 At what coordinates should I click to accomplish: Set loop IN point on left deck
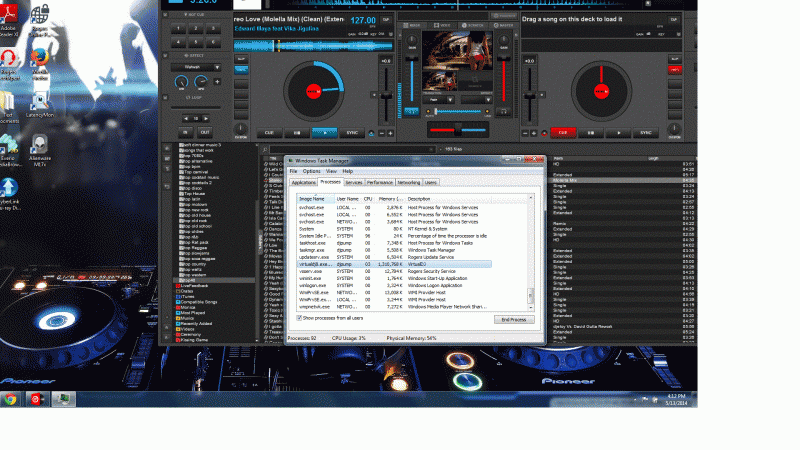(x=186, y=132)
